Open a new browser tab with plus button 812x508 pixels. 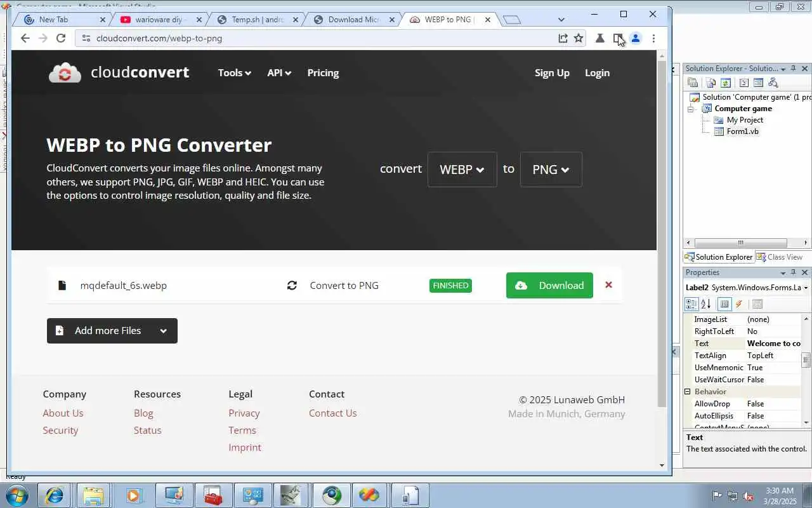(512, 20)
